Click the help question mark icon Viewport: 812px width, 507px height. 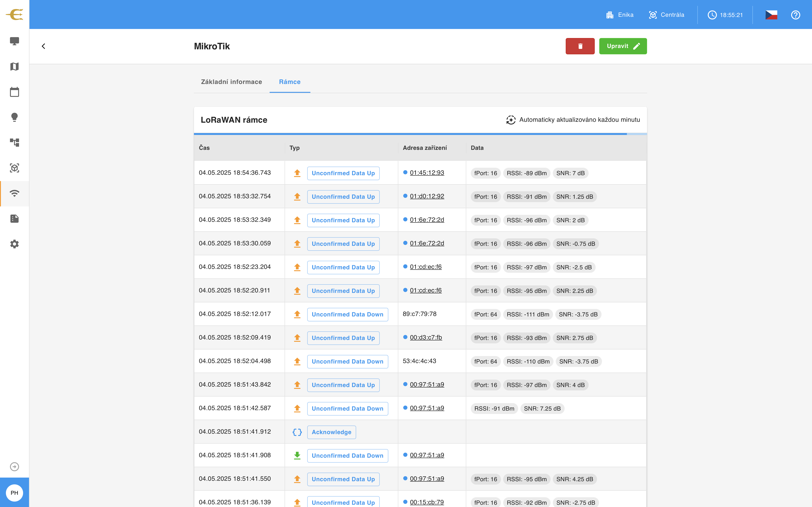pyautogui.click(x=795, y=15)
